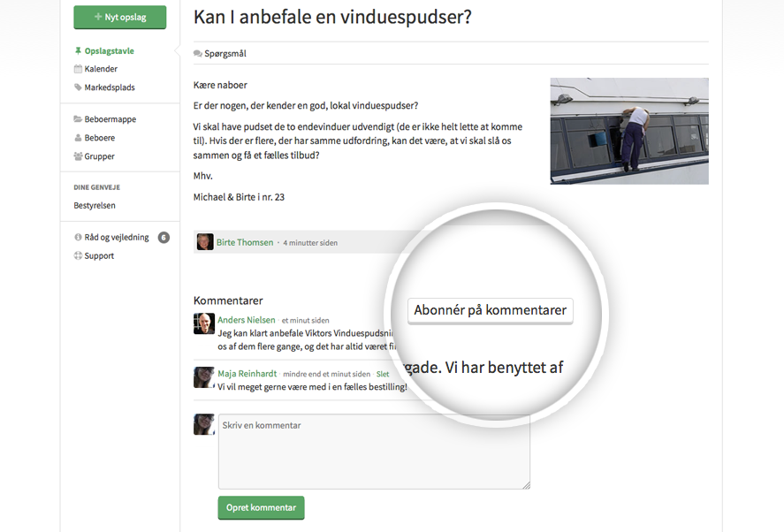Click Birte Thomsen's avatar picture
The width and height of the screenshot is (784, 532).
tap(205, 242)
